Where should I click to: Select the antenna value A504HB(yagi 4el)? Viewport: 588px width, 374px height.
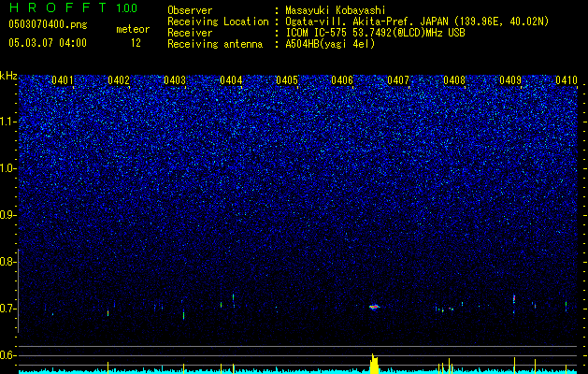(x=330, y=44)
